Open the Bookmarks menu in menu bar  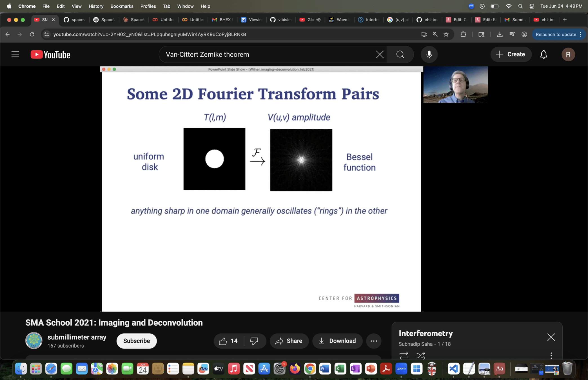(x=122, y=6)
